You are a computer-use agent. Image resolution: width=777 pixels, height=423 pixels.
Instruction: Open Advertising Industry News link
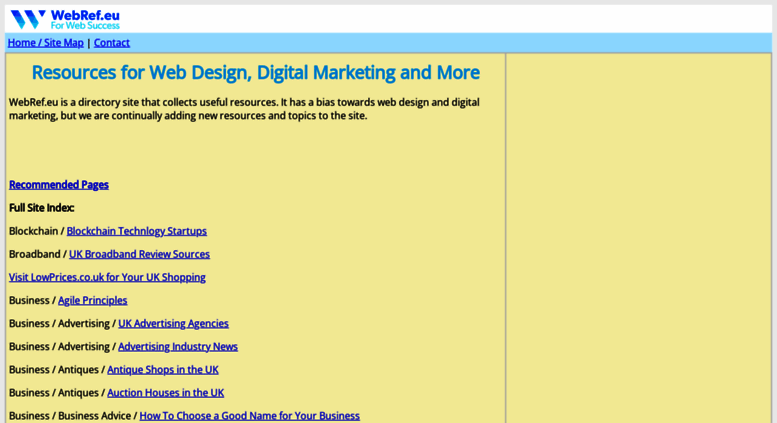pos(178,347)
